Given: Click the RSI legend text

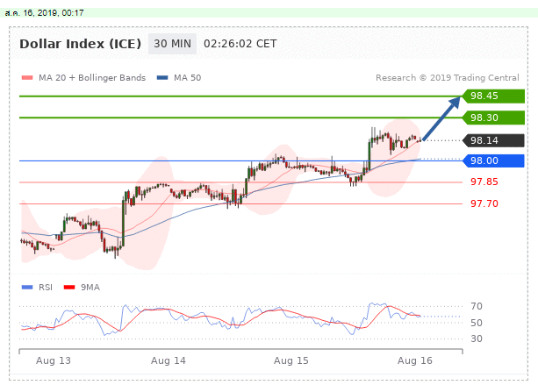Looking at the screenshot, I should pyautogui.click(x=46, y=288).
